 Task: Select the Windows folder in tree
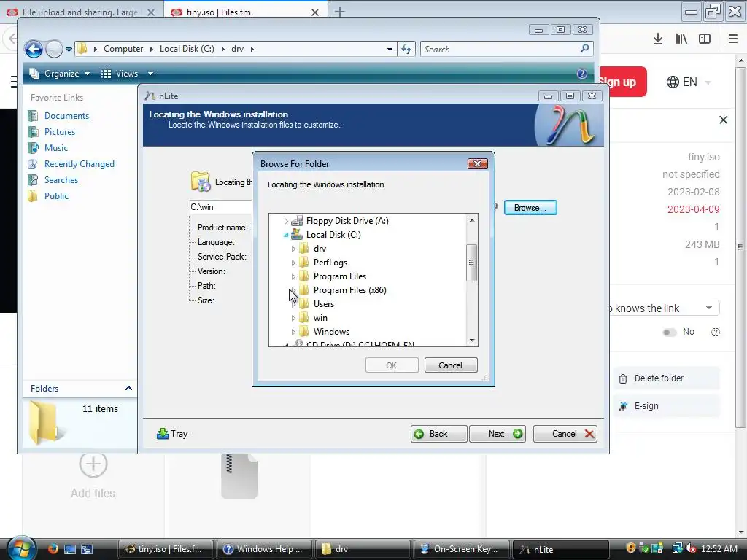click(331, 332)
